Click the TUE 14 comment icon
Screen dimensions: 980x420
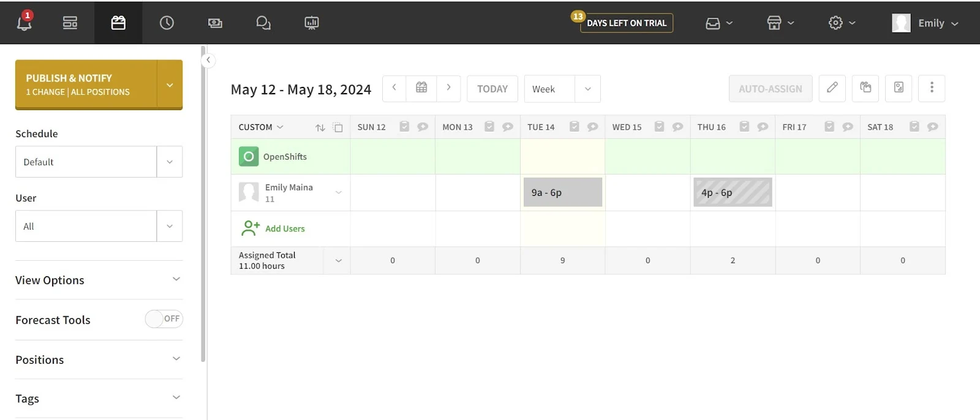click(x=593, y=127)
